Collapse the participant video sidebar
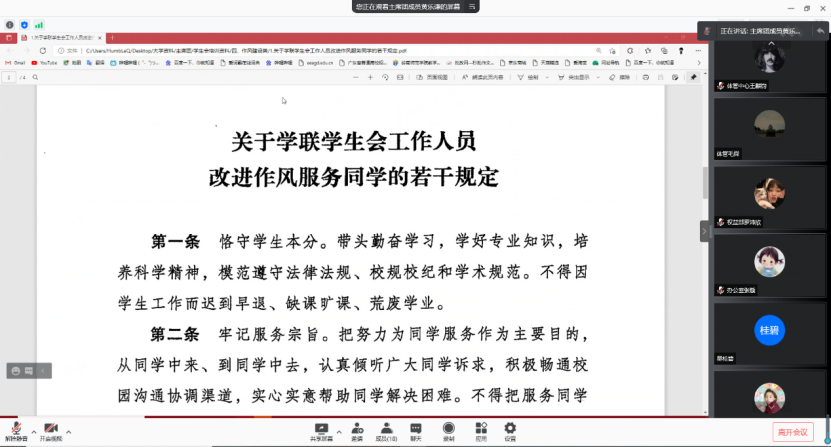 [704, 230]
